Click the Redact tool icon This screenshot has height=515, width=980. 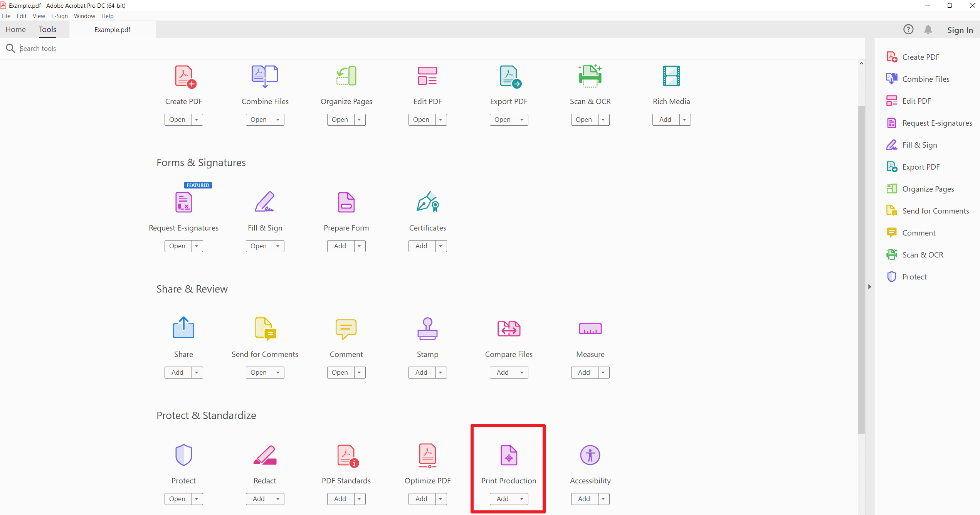(265, 455)
